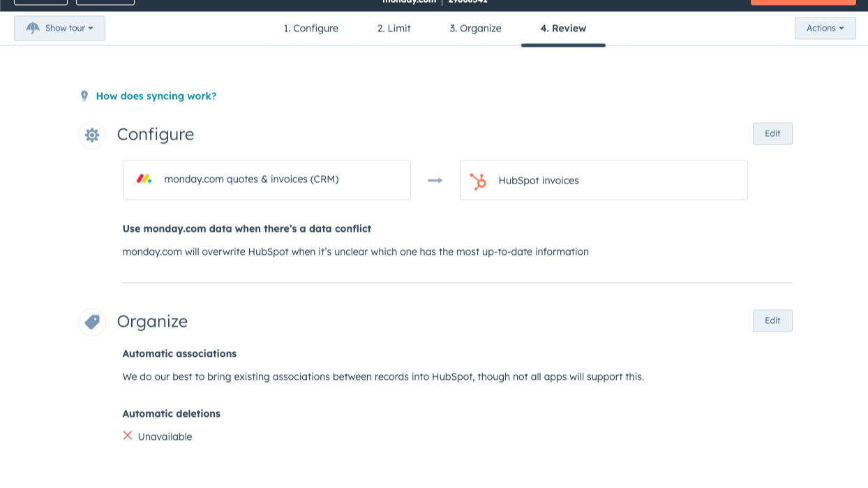Select the 4. Review step tab

pos(563,29)
